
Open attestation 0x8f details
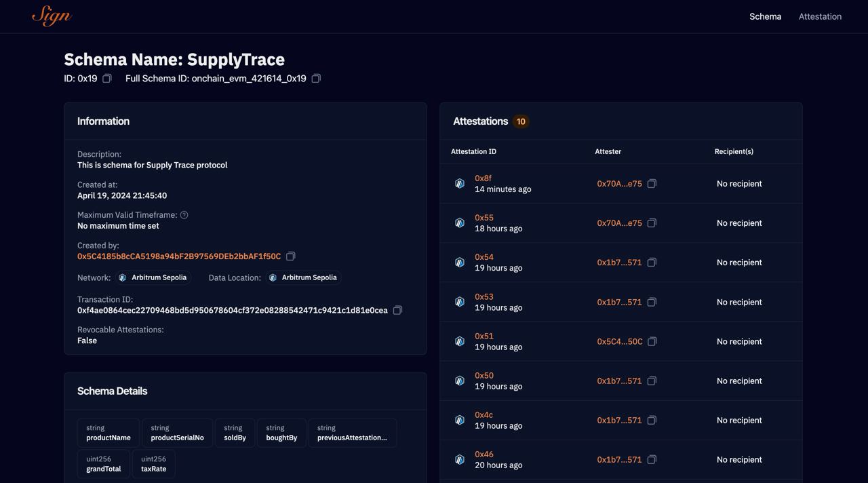(482, 178)
